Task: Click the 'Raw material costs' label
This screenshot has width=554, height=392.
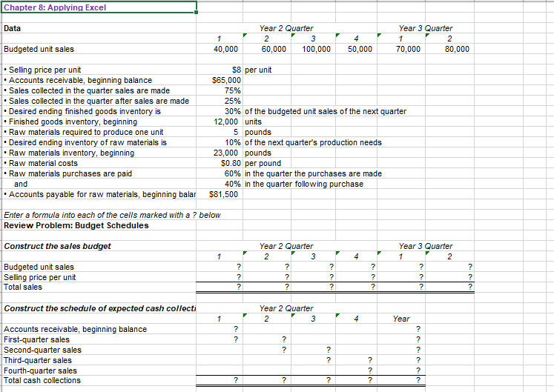Action: click(x=41, y=163)
